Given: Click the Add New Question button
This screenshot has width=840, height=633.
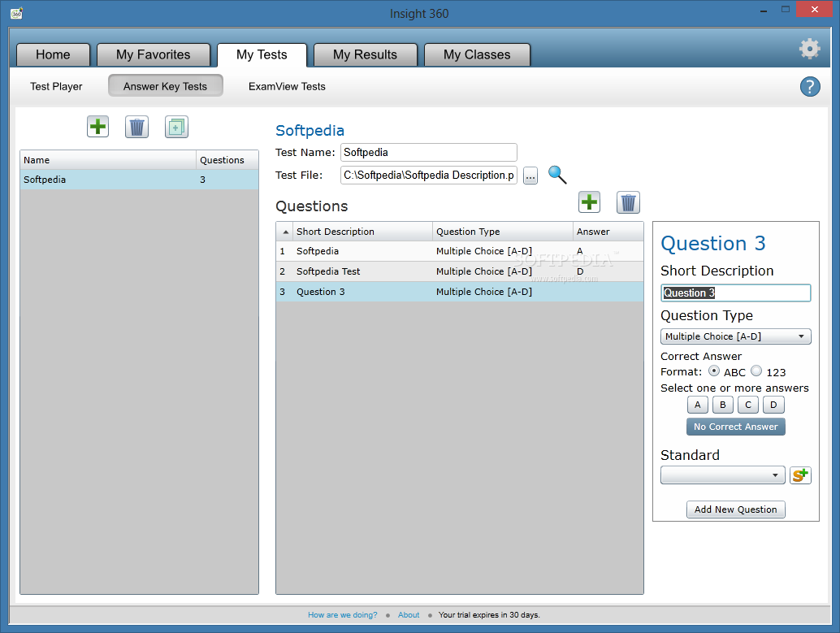Looking at the screenshot, I should click(x=736, y=509).
